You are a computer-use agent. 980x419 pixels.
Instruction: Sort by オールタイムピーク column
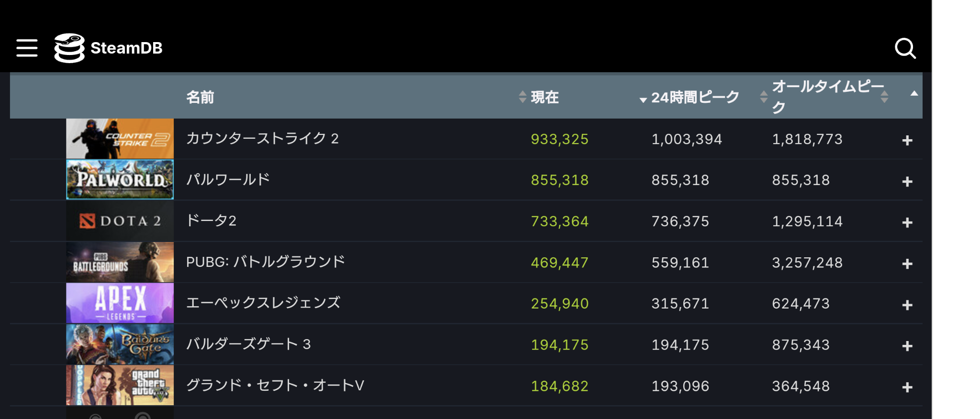(828, 96)
